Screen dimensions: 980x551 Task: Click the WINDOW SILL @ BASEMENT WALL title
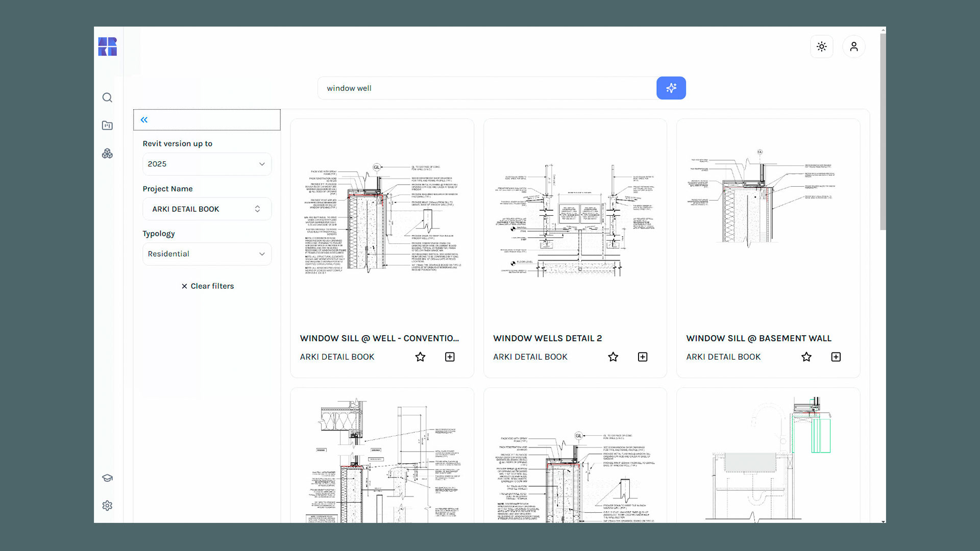pos(759,338)
